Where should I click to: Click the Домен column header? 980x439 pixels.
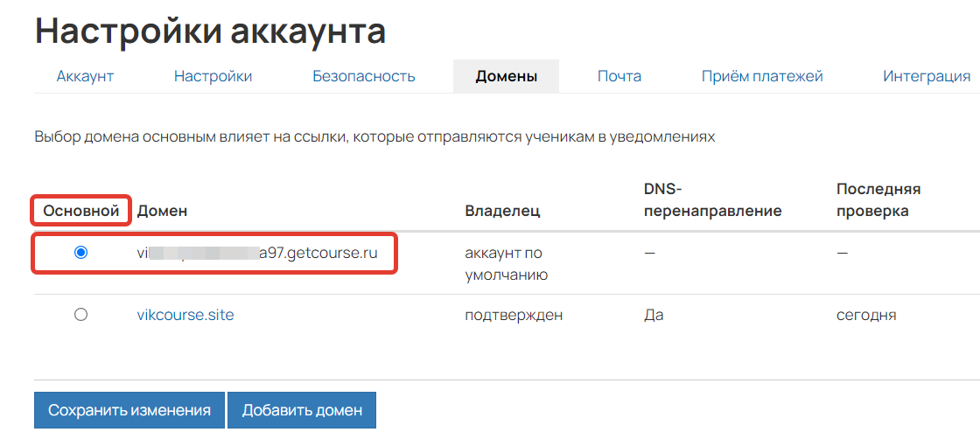pyautogui.click(x=162, y=211)
